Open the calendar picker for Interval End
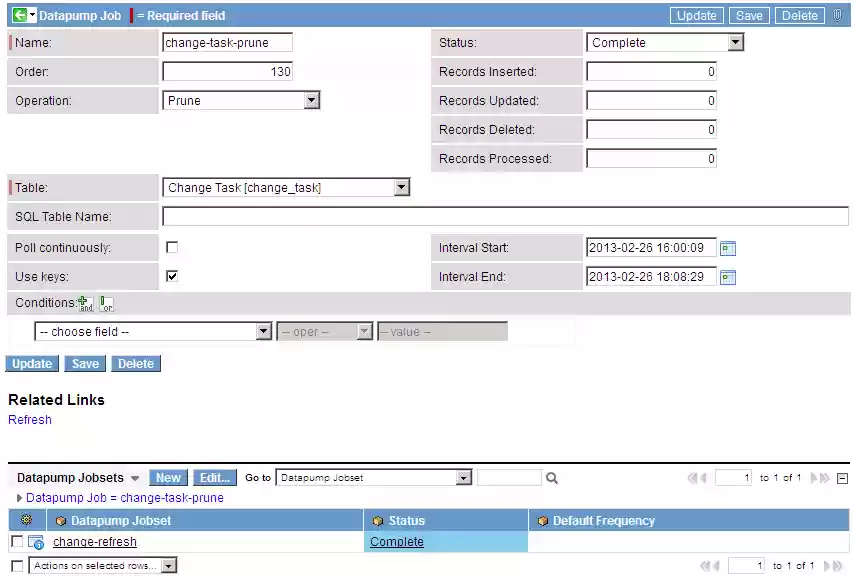854x578 pixels. point(728,276)
